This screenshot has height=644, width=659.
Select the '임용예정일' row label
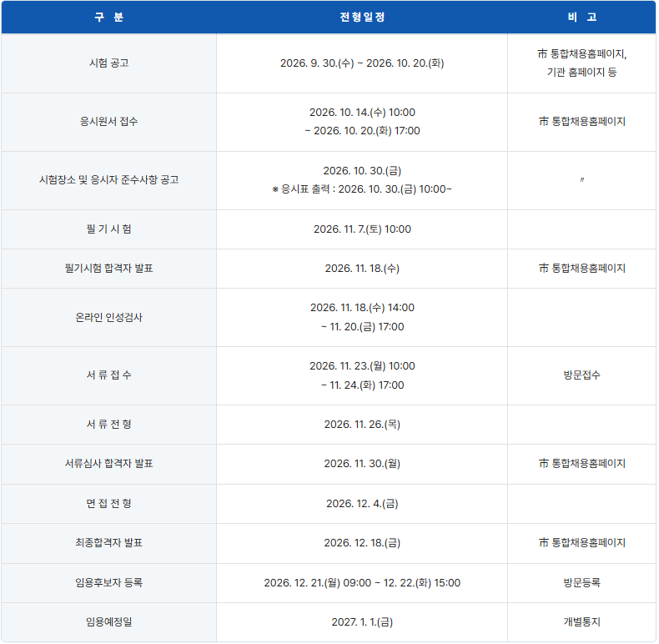pyautogui.click(x=108, y=621)
